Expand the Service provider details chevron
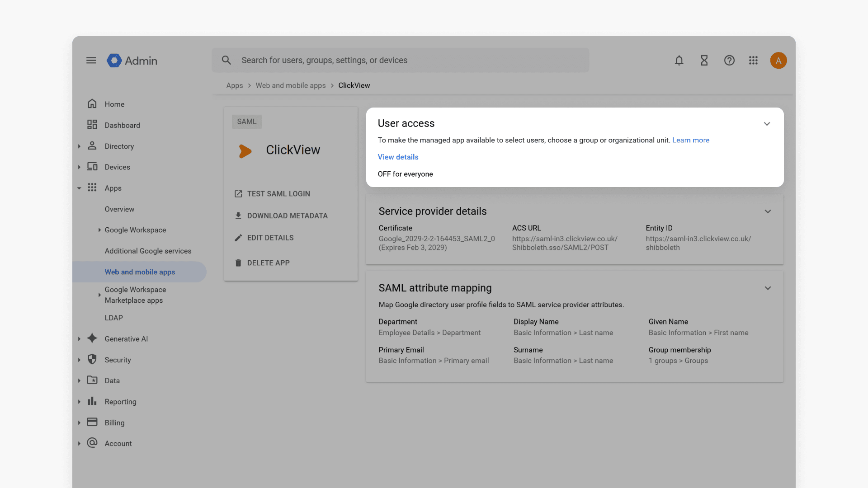The height and width of the screenshot is (488, 868). 768,211
